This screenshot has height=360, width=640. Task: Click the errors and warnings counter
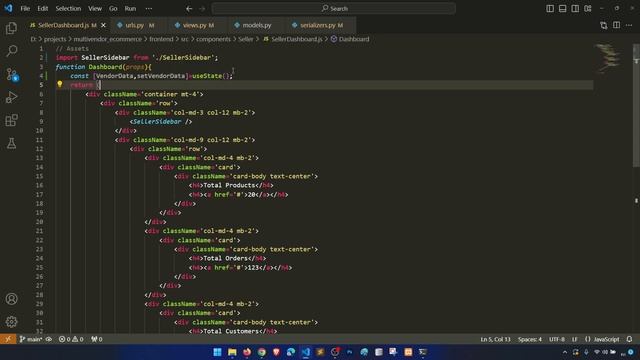pyautogui.click(x=71, y=339)
